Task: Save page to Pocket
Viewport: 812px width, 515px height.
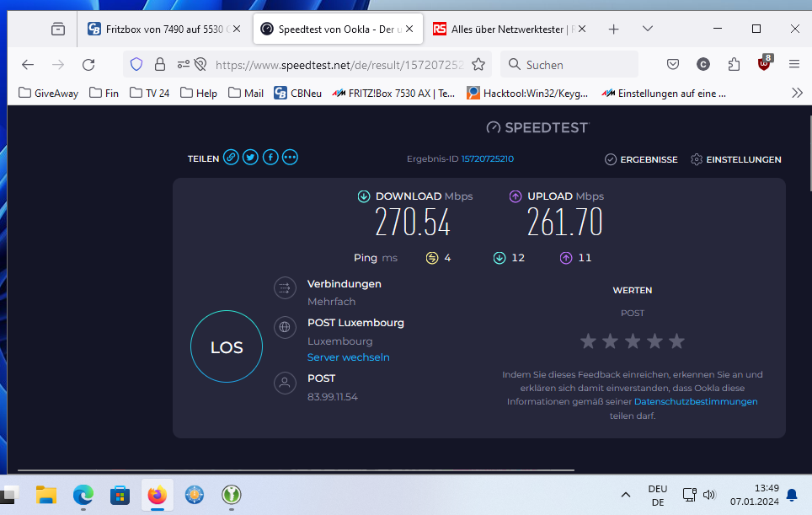Action: [673, 64]
